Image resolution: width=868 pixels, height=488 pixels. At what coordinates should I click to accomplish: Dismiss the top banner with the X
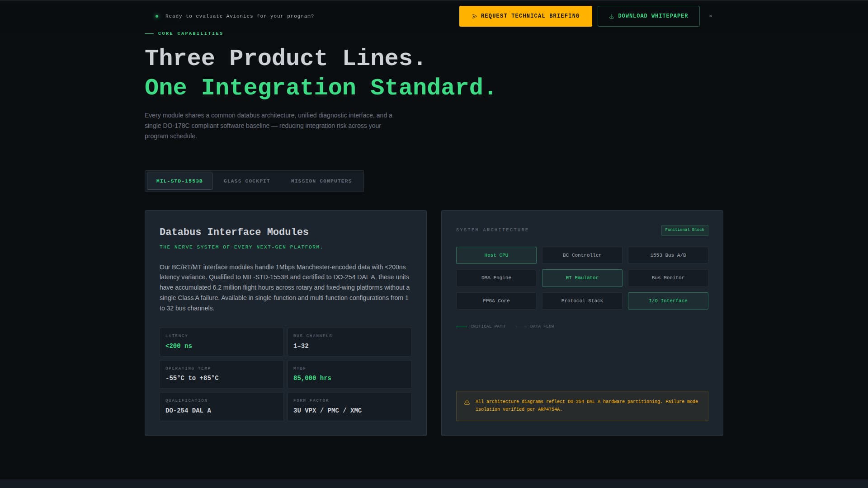(710, 16)
